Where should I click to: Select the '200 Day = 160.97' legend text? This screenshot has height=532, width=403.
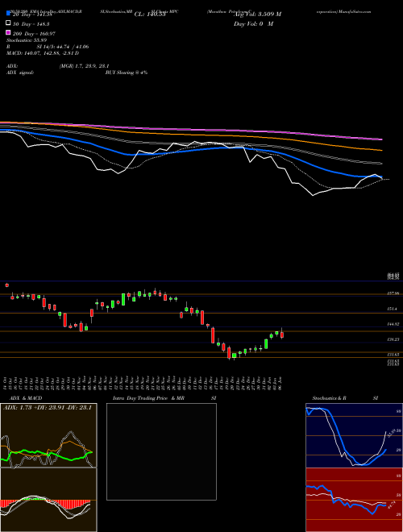[34, 34]
